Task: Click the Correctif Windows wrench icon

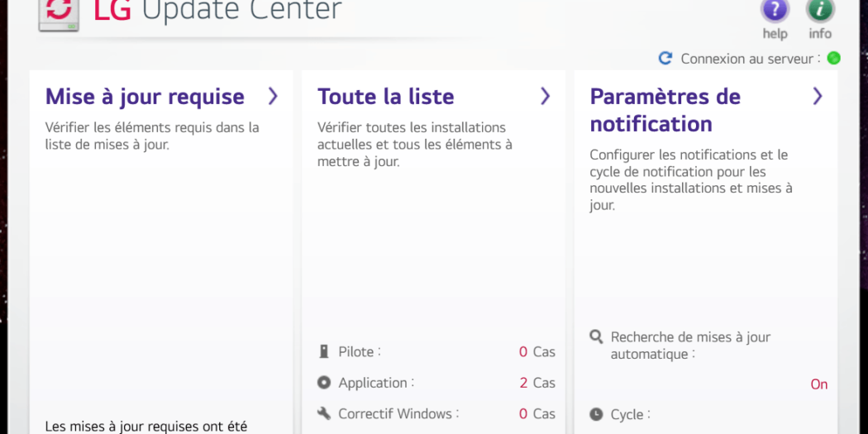Action: tap(324, 413)
